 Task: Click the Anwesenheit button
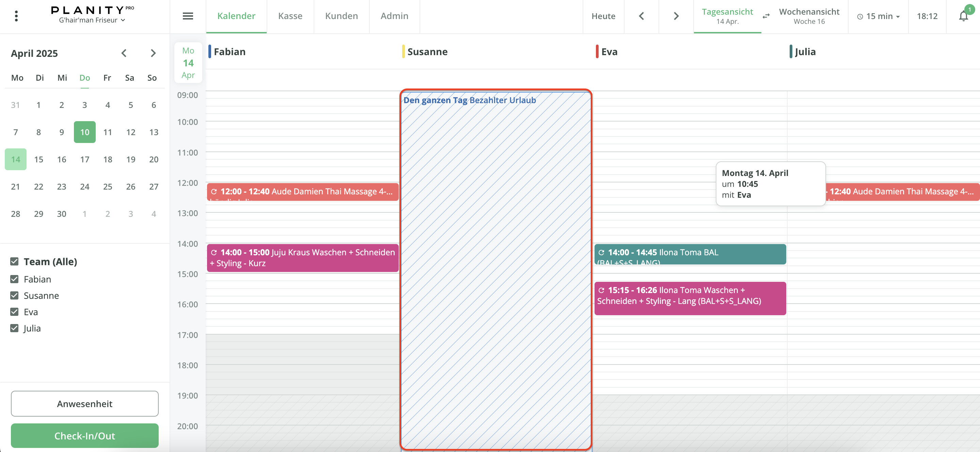click(84, 404)
